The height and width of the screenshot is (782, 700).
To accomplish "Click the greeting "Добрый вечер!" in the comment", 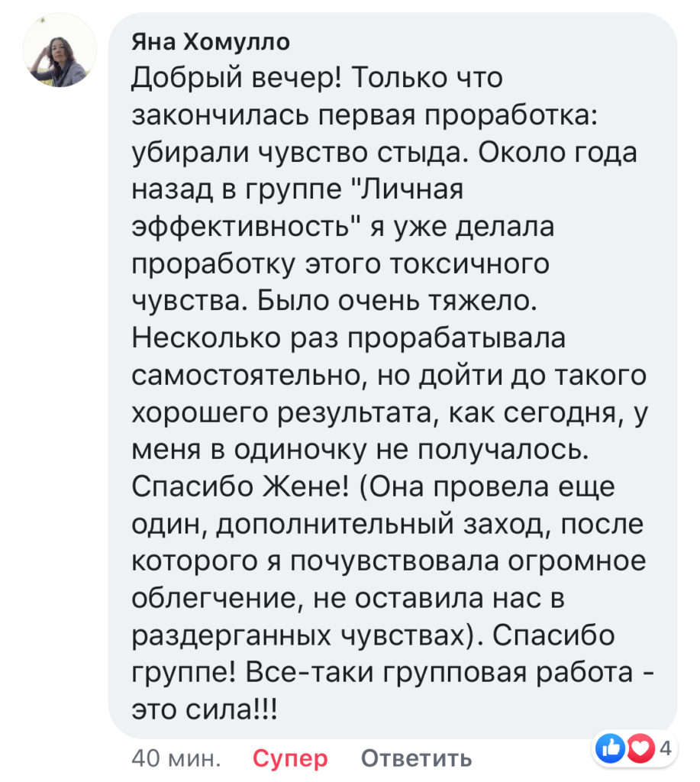I will [x=239, y=77].
